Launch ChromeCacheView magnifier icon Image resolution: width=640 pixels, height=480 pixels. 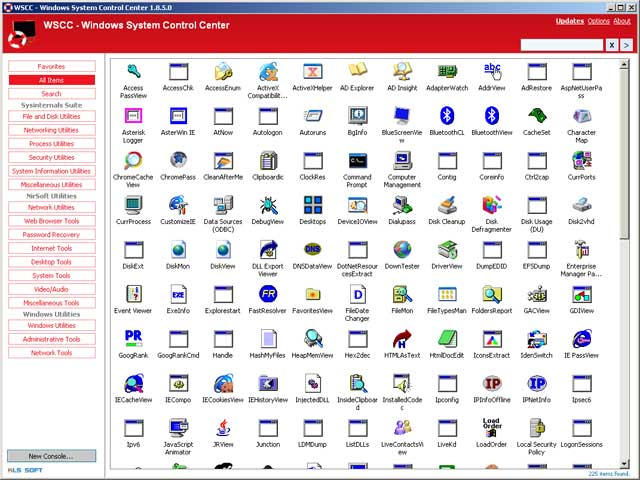133,161
